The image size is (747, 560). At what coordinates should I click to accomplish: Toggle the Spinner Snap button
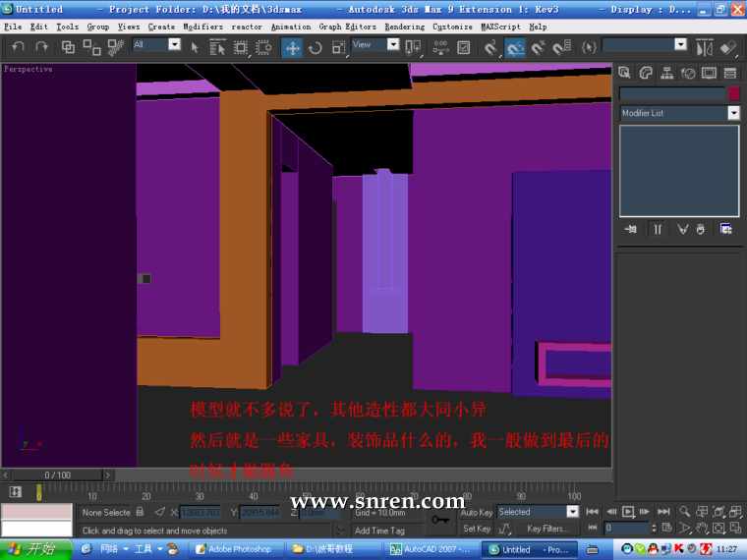pos(561,47)
